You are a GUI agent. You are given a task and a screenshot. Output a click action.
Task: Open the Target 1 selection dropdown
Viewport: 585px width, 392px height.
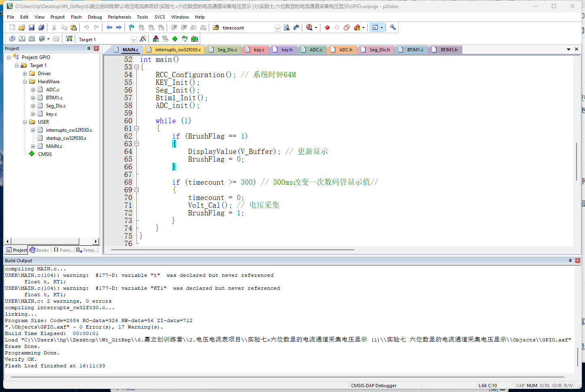(134, 39)
